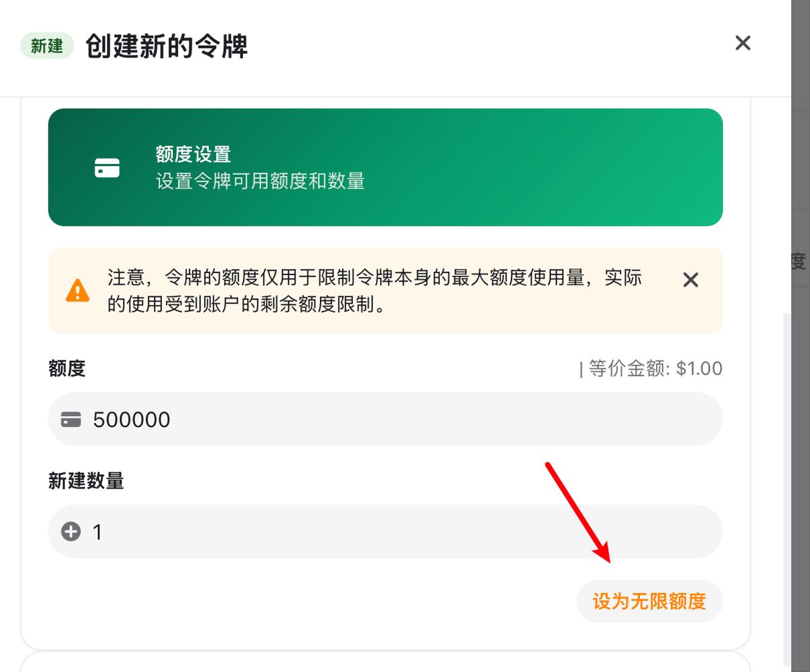Click the plus circle icon in 新建数量 field
810x672 pixels.
[71, 532]
